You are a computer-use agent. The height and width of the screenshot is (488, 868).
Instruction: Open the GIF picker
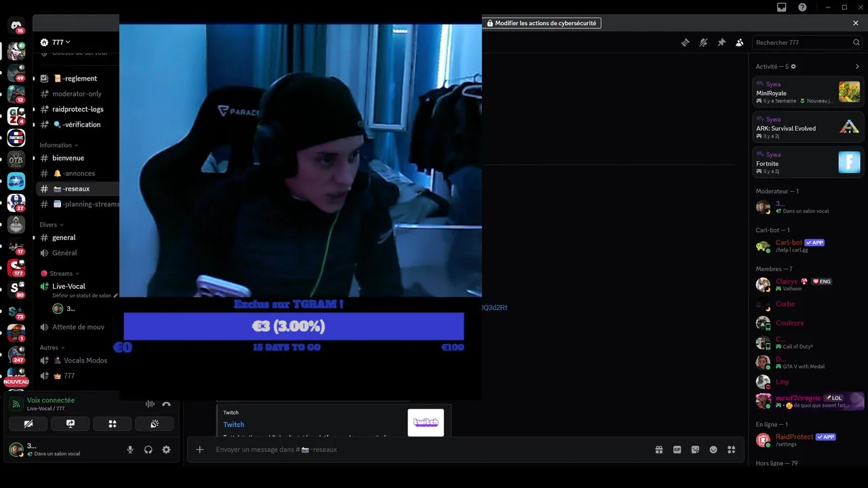[677, 449]
